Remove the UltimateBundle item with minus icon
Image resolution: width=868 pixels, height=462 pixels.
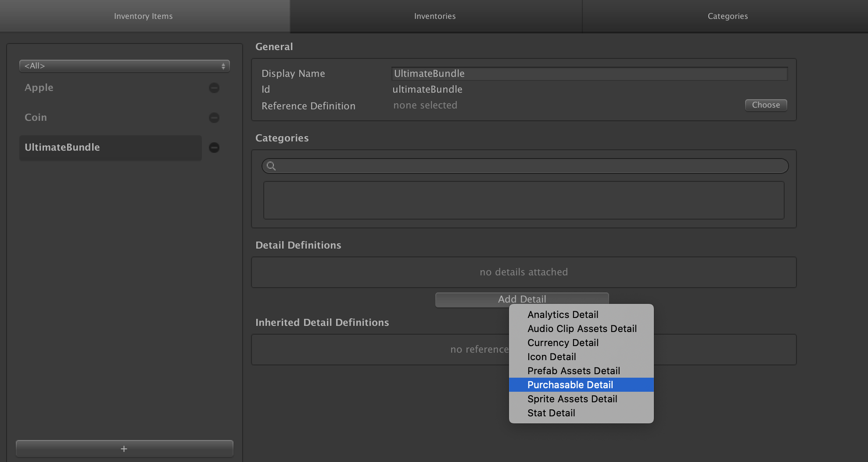click(x=214, y=148)
